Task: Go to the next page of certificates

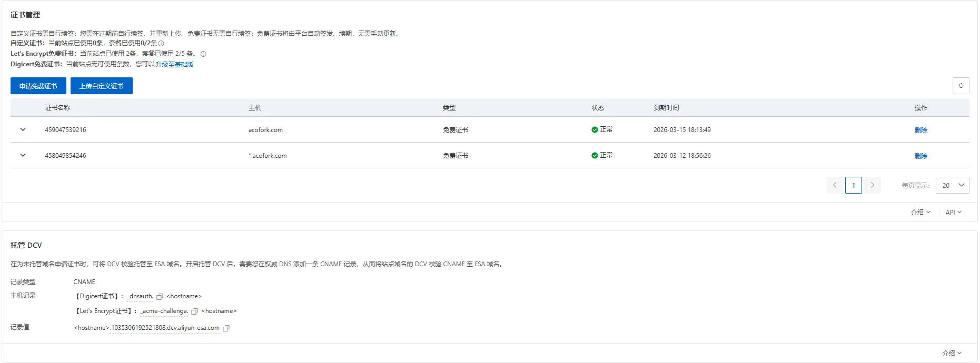Action: (872, 185)
